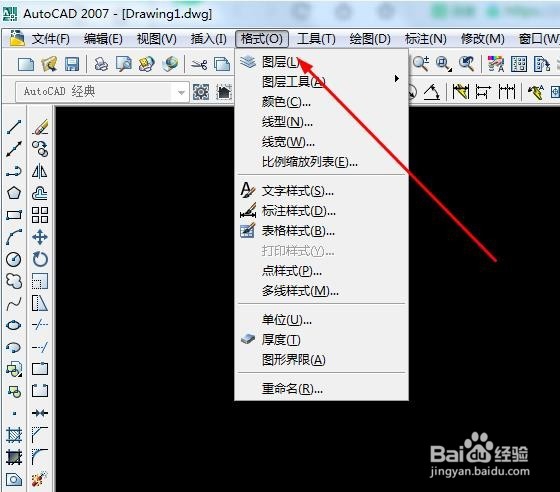Select the Erase modify tool
The height and width of the screenshot is (492, 560).
point(40,127)
